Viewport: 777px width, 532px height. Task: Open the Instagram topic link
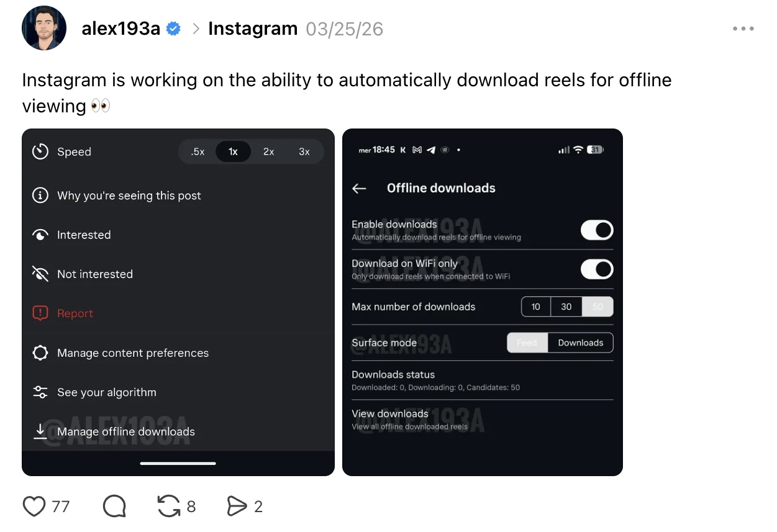click(253, 29)
